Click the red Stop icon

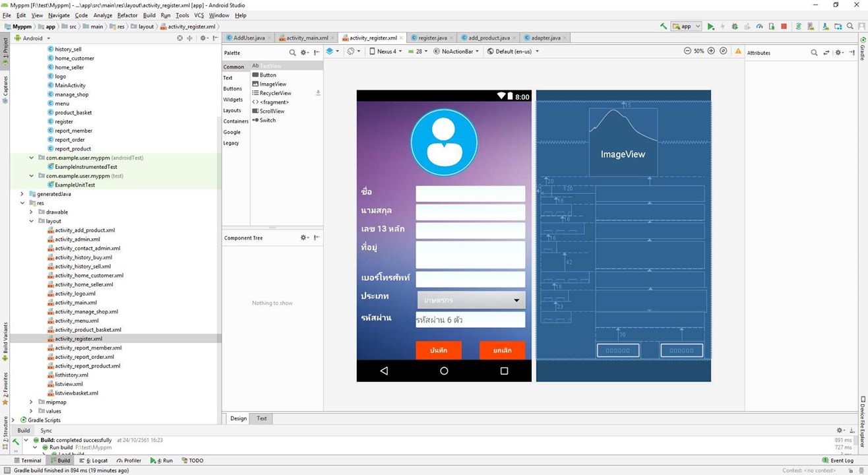[x=784, y=26]
